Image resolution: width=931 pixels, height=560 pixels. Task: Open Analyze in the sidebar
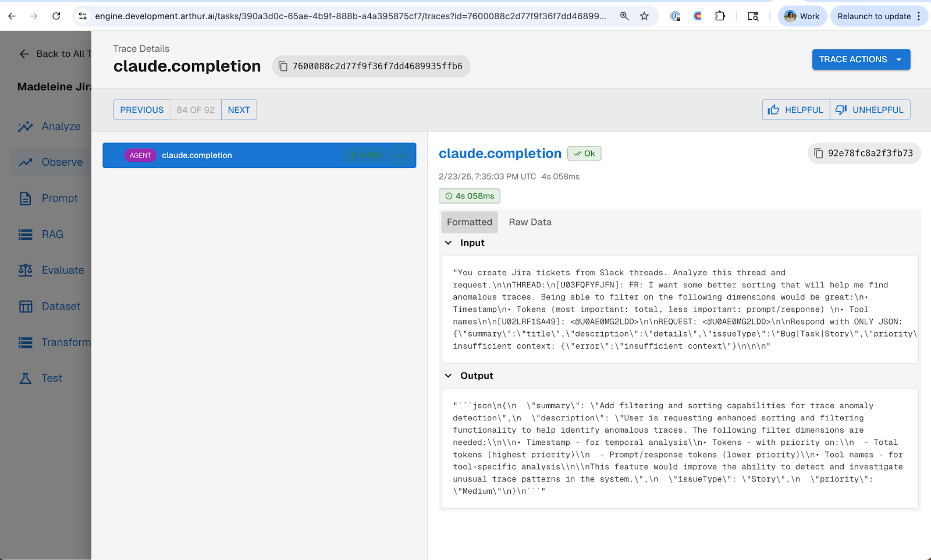click(x=50, y=126)
